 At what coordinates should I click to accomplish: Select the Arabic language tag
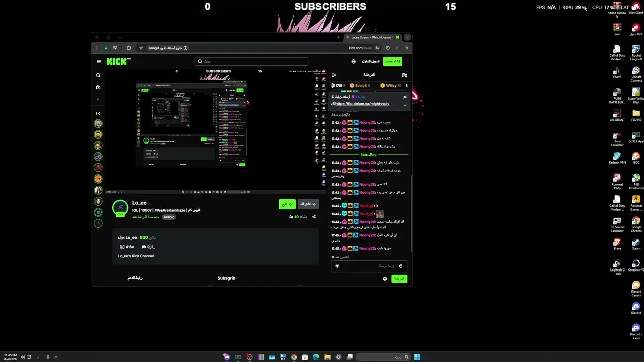pyautogui.click(x=169, y=217)
